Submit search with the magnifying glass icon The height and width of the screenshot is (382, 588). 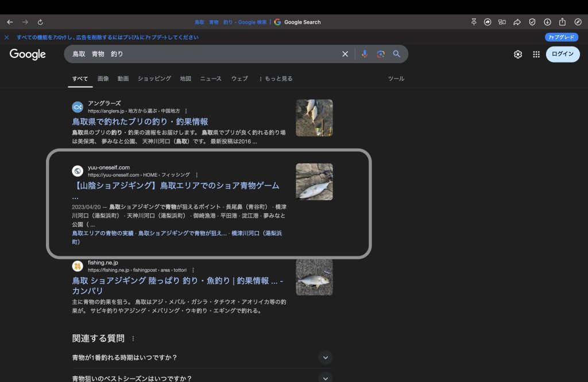pos(396,54)
